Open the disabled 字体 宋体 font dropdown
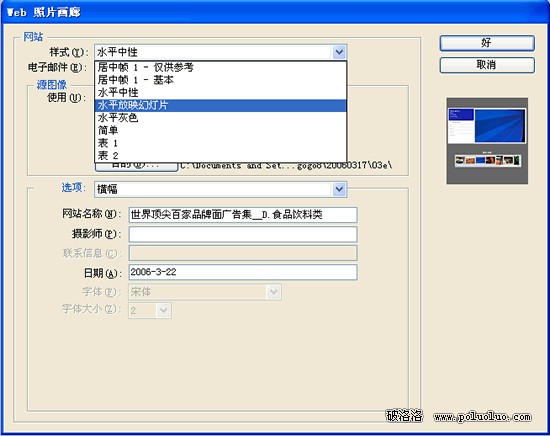 (x=205, y=292)
